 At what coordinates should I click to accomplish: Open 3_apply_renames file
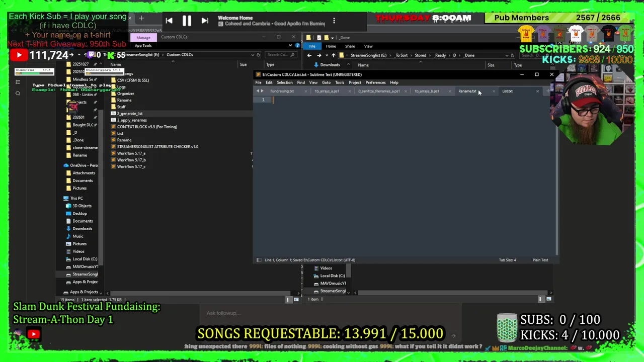click(x=132, y=120)
